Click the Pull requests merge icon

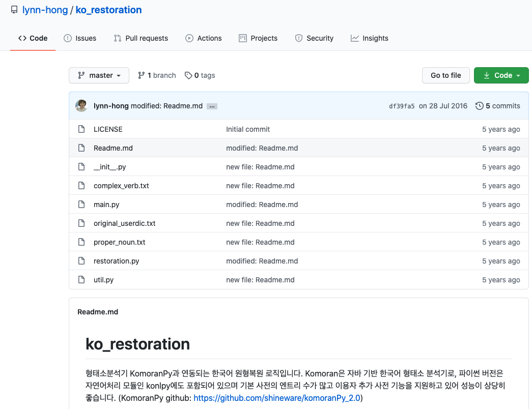[118, 38]
